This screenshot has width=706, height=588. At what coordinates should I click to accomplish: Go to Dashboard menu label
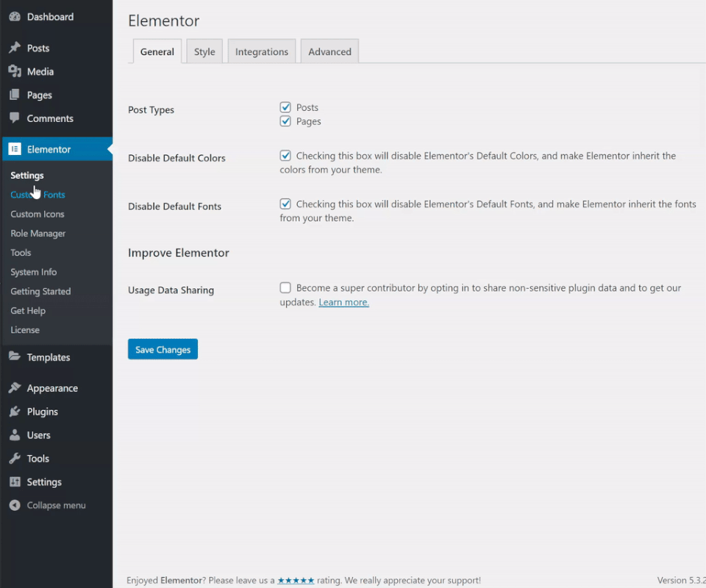(x=50, y=17)
